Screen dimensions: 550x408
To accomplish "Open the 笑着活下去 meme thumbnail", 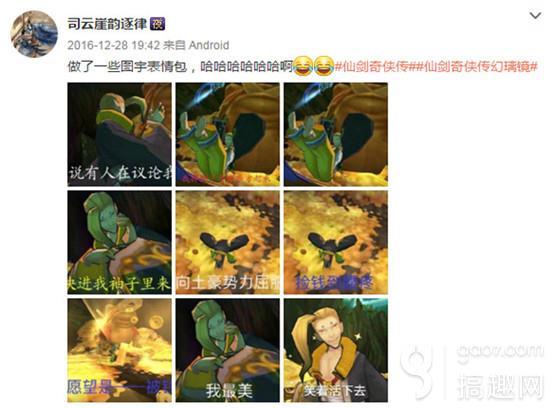I will coord(336,350).
